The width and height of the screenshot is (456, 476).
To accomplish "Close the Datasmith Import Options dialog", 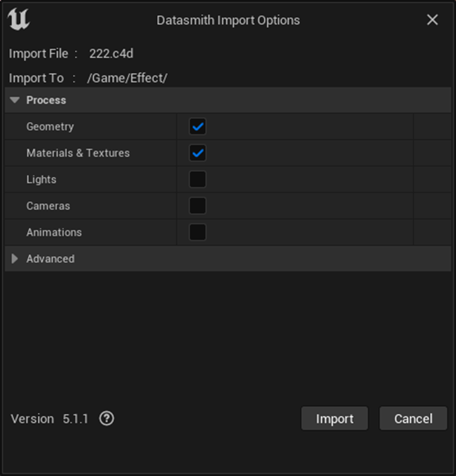I will 432,20.
